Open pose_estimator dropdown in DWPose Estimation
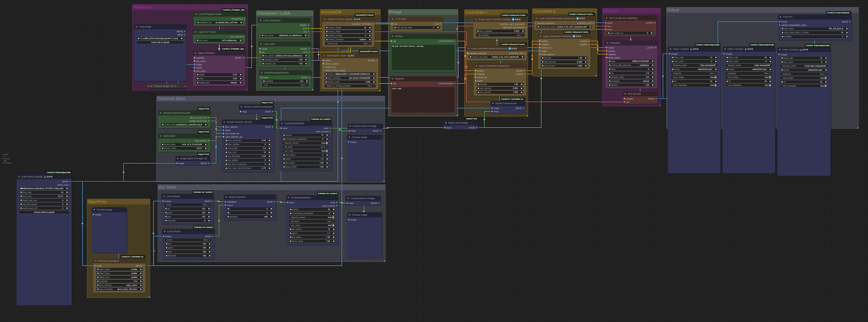 pos(120,289)
